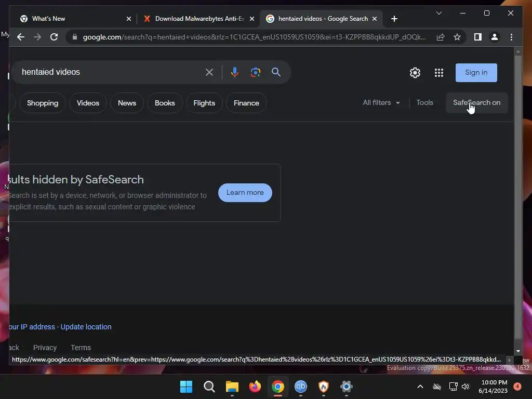Screen dimensions: 532x399
Task: Open network status tray icon
Action: (x=453, y=387)
